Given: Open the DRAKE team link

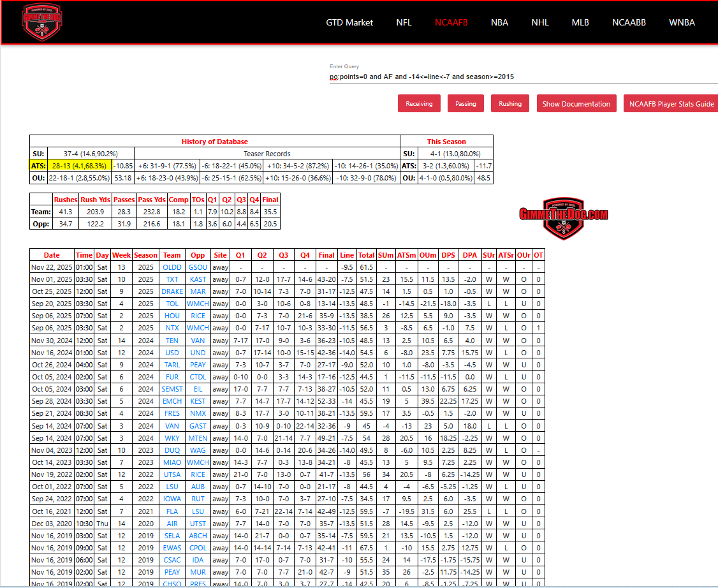Looking at the screenshot, I should tap(172, 291).
